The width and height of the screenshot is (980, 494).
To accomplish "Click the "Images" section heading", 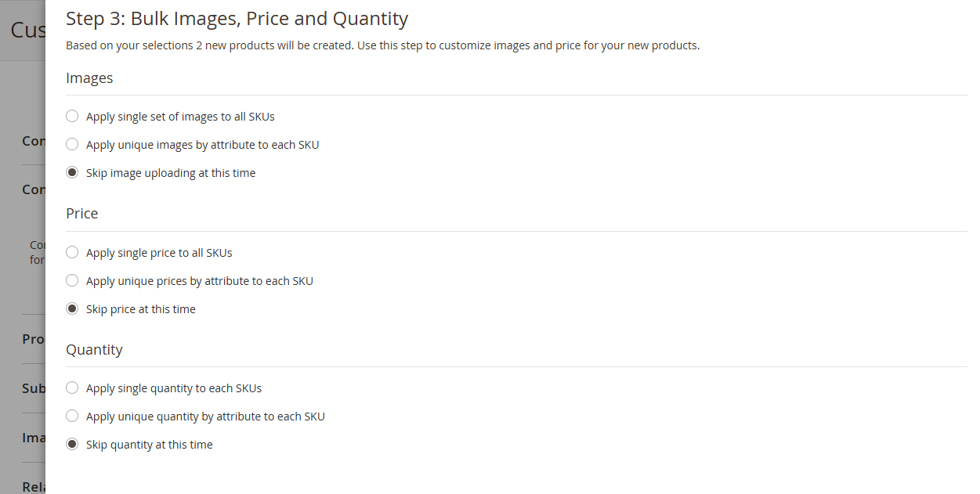I will point(89,78).
